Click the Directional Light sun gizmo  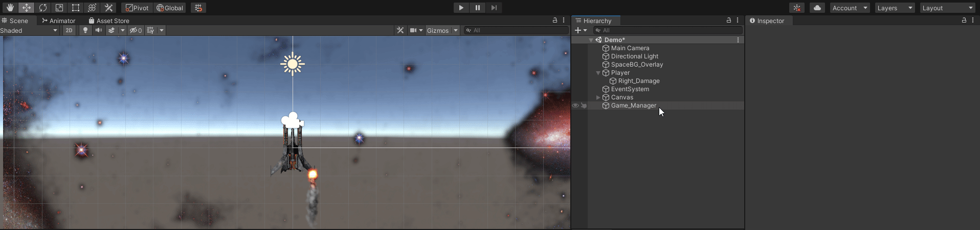pos(293,64)
